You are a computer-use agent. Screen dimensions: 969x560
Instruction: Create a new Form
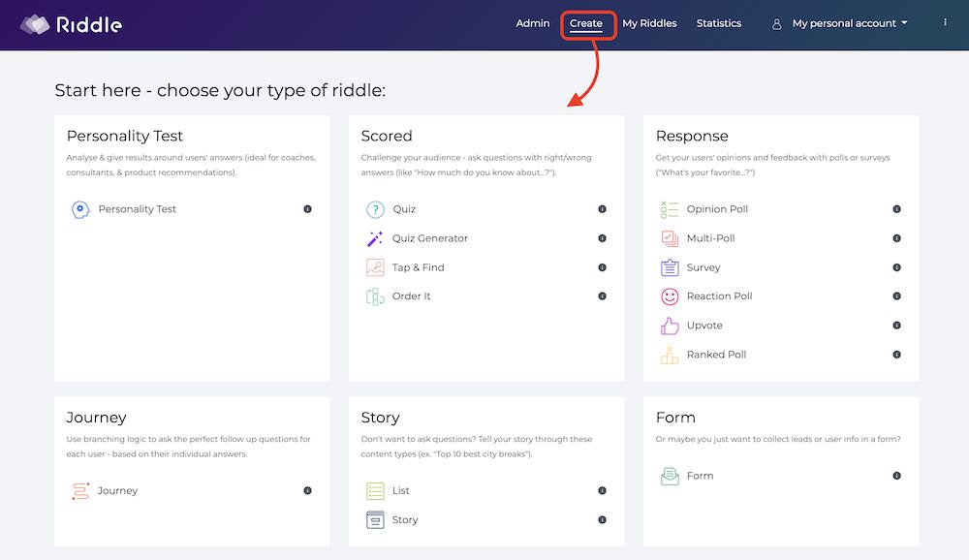pyautogui.click(x=701, y=476)
